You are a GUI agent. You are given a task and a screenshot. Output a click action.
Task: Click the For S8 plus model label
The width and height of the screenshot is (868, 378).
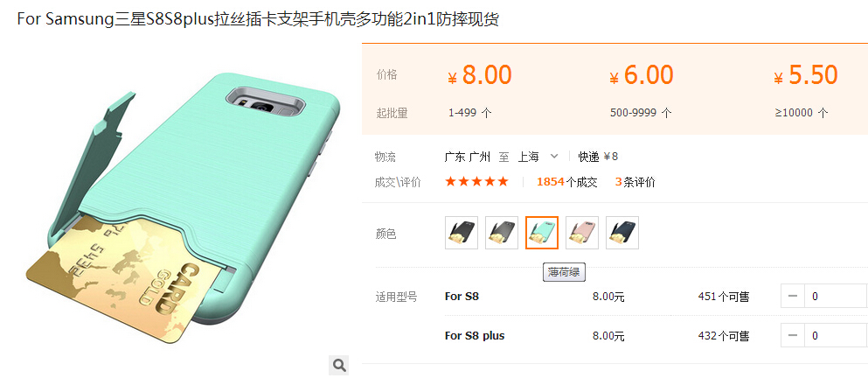(x=475, y=336)
